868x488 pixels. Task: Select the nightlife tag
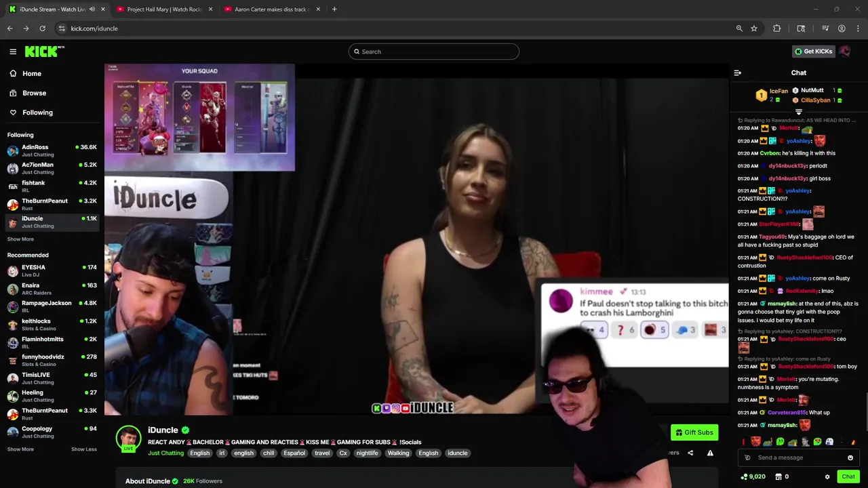pos(367,453)
